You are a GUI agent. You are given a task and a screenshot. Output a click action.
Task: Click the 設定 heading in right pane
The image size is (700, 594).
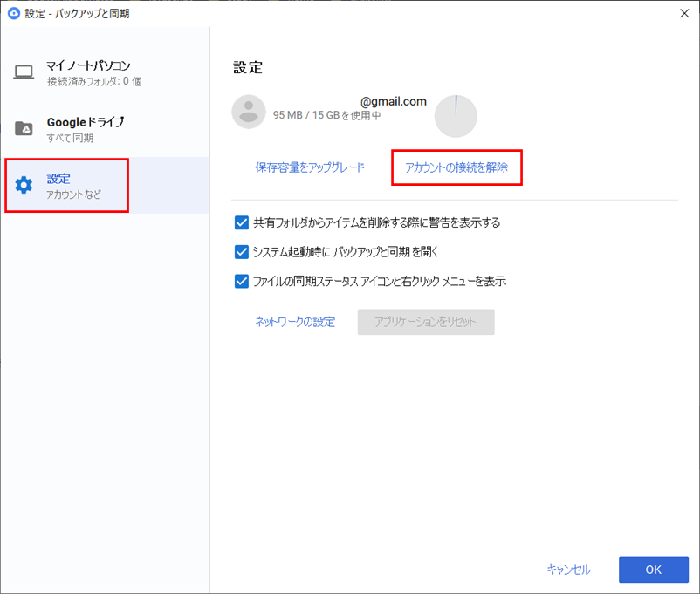click(x=248, y=68)
